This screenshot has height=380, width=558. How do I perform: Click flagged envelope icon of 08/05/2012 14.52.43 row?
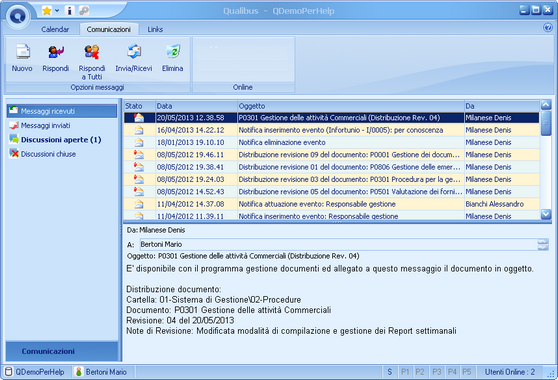139,191
